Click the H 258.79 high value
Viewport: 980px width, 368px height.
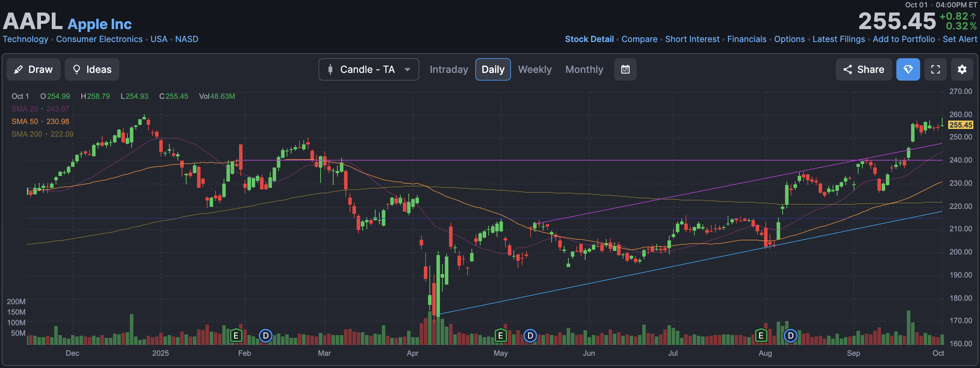click(x=95, y=96)
